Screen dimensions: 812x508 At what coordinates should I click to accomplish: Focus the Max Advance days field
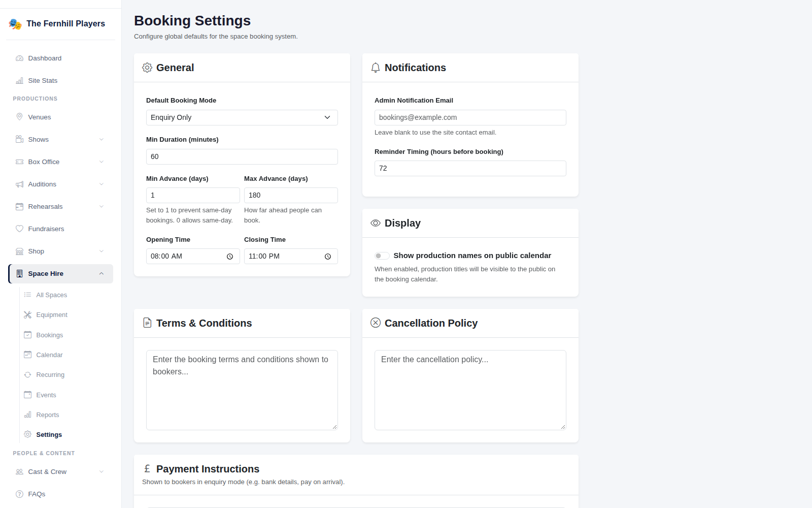[x=291, y=195]
